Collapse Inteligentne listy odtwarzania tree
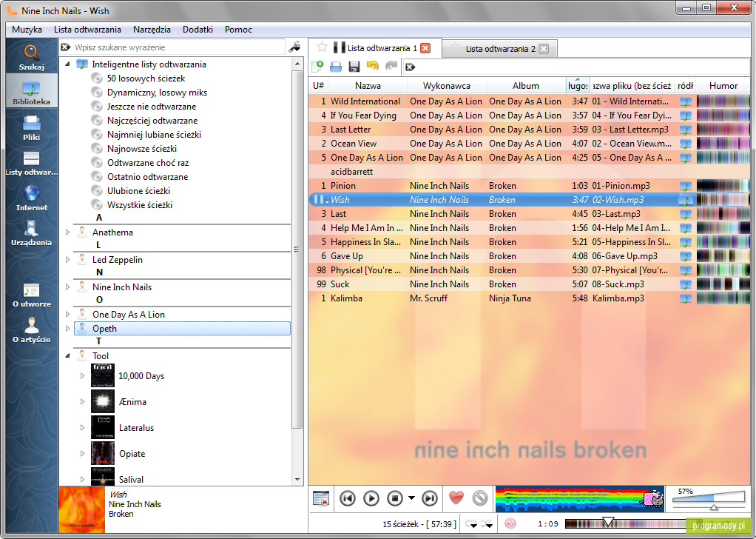 coord(67,64)
